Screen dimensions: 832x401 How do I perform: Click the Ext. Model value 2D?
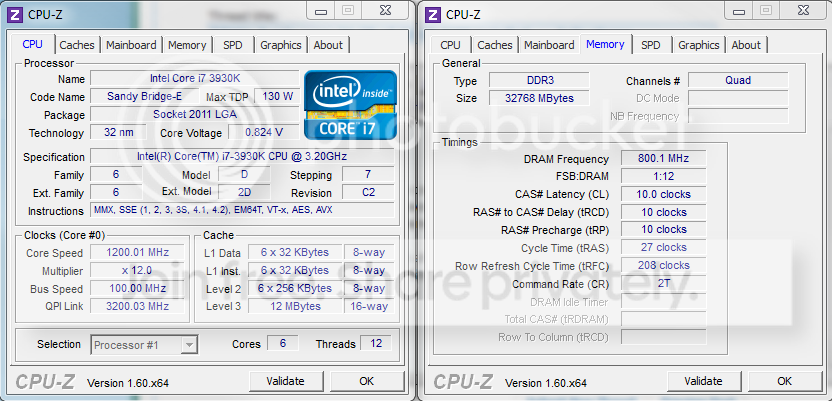pyautogui.click(x=244, y=192)
